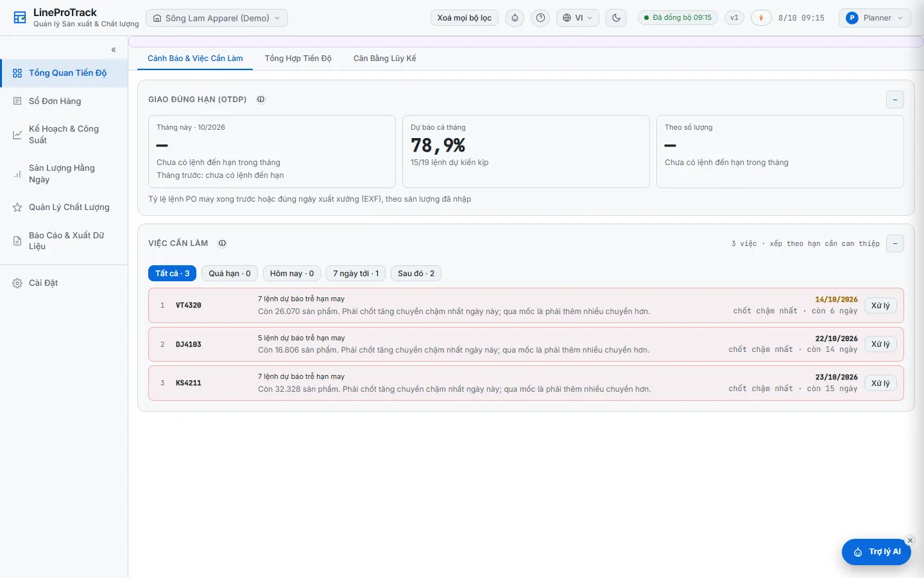
Task: Open the Planner user menu
Action: pos(874,18)
